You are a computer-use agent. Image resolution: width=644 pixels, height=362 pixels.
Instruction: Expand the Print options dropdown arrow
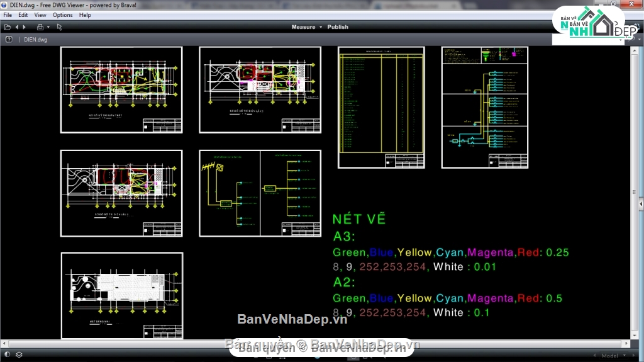(x=48, y=27)
